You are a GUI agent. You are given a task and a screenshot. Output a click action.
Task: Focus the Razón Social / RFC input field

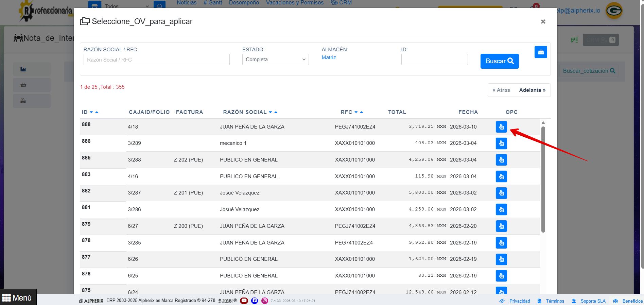click(156, 60)
